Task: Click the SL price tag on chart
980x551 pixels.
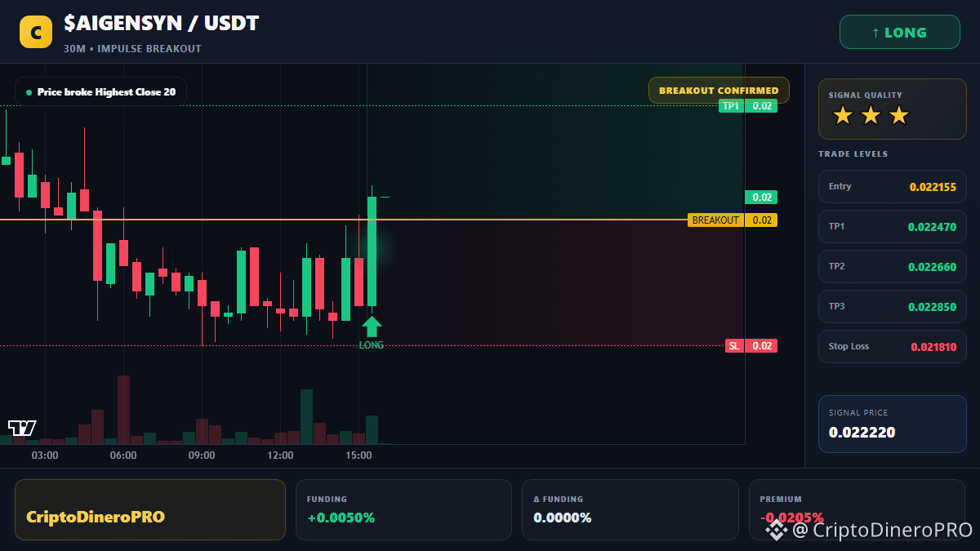Action: click(x=751, y=345)
